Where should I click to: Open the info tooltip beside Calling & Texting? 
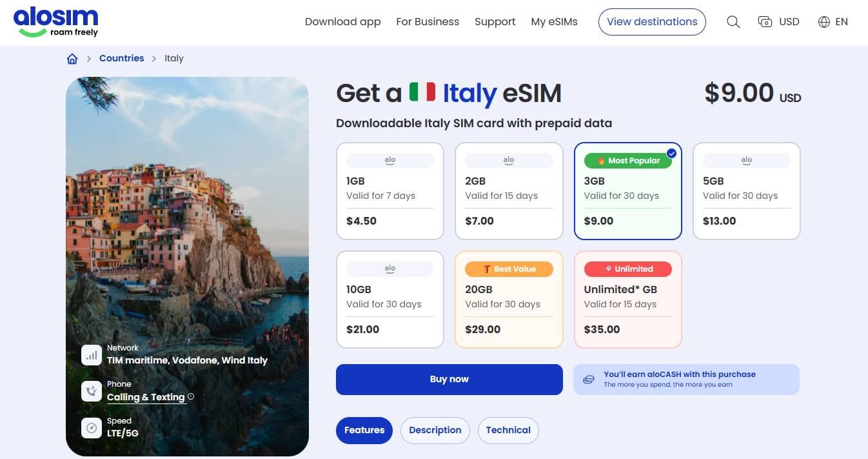pyautogui.click(x=191, y=397)
